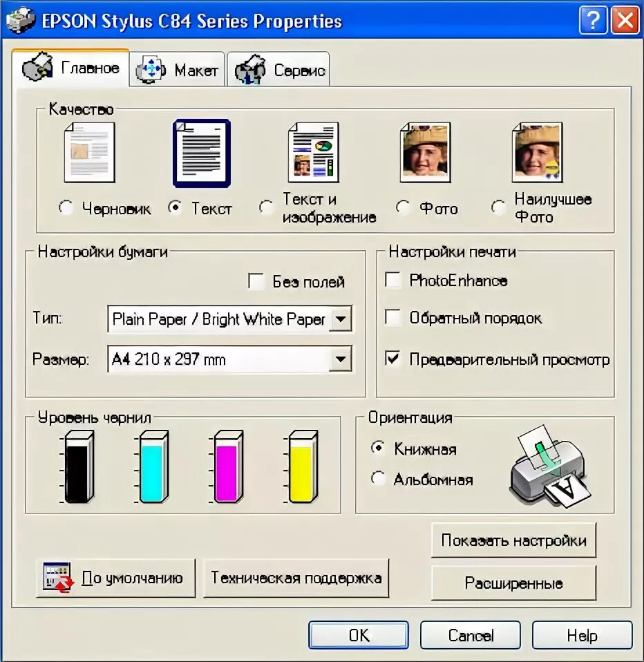This screenshot has width=644, height=662.
Task: Click the Help button at bottom
Action: tap(583, 635)
